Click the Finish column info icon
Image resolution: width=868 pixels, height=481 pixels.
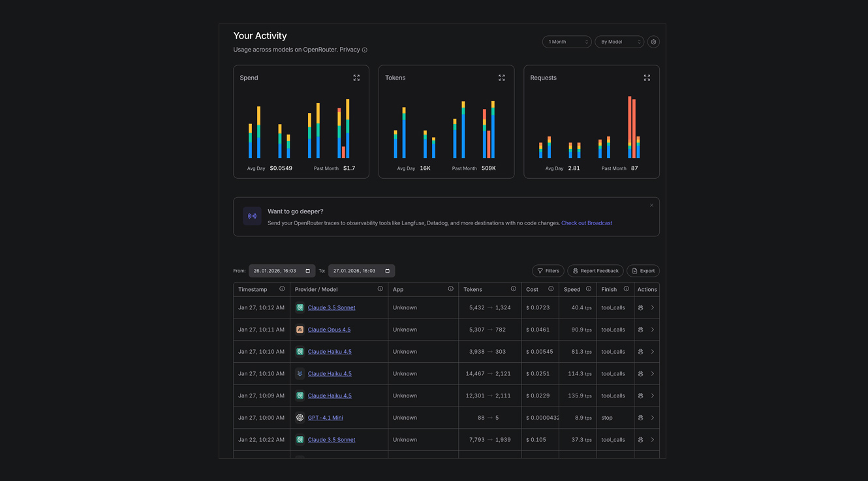626,289
